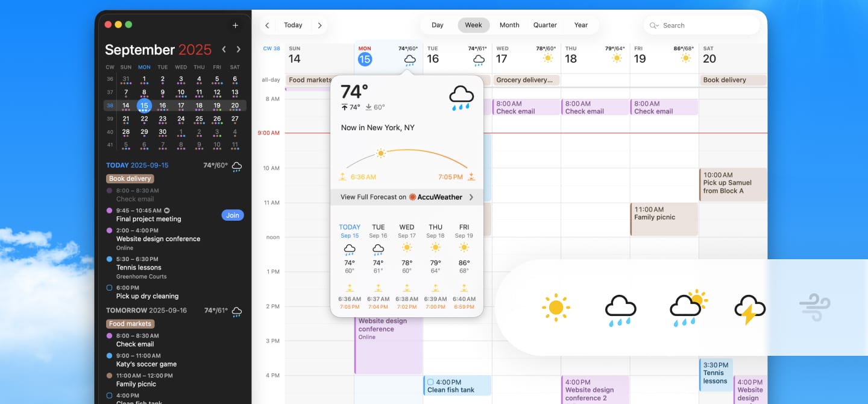Join the Final project meeting
868x404 pixels.
pos(233,215)
